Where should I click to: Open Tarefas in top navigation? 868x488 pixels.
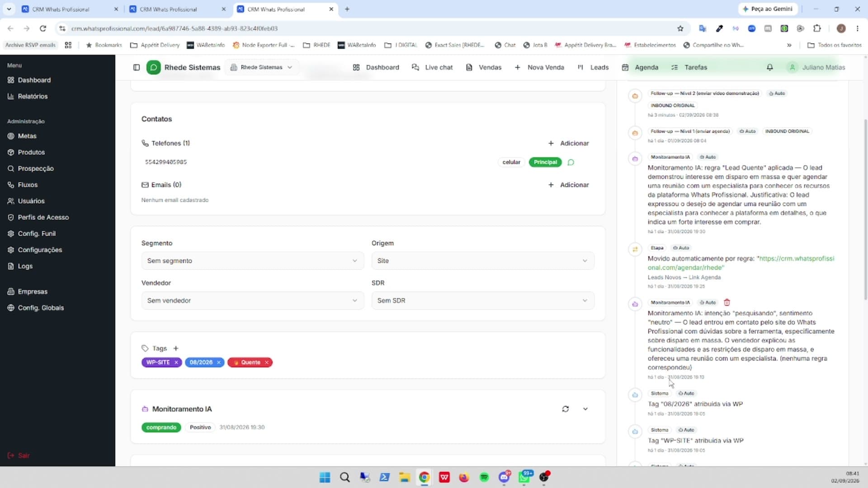689,67
